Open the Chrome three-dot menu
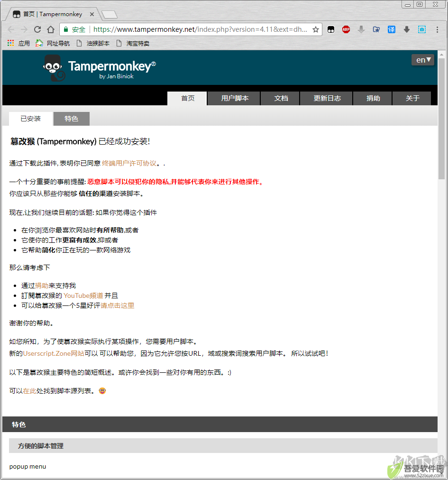Image resolution: width=448 pixels, height=480 pixels. click(x=437, y=29)
